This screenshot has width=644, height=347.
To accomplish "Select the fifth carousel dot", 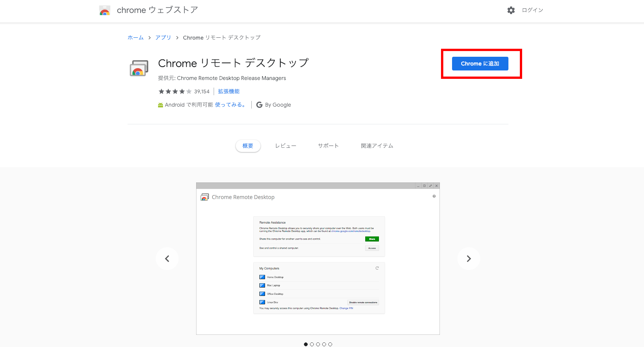I will 330,344.
